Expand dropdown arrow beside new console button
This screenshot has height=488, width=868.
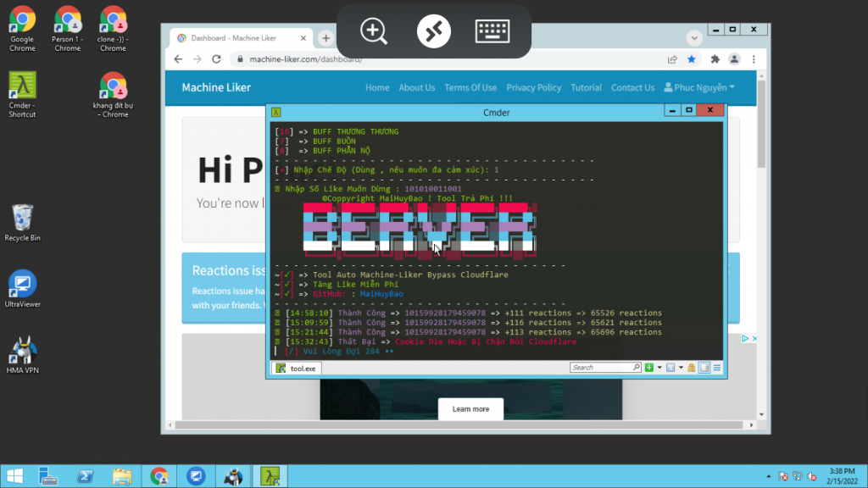pos(658,368)
